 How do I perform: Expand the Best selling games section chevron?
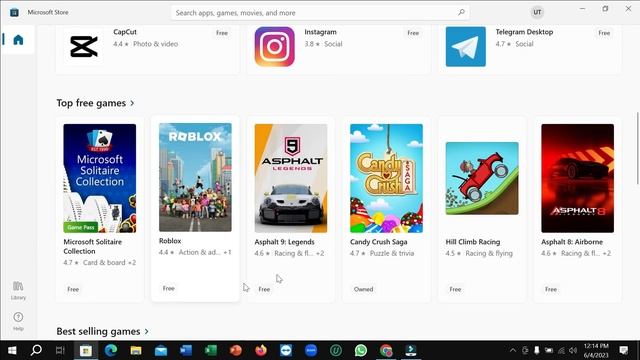147,331
